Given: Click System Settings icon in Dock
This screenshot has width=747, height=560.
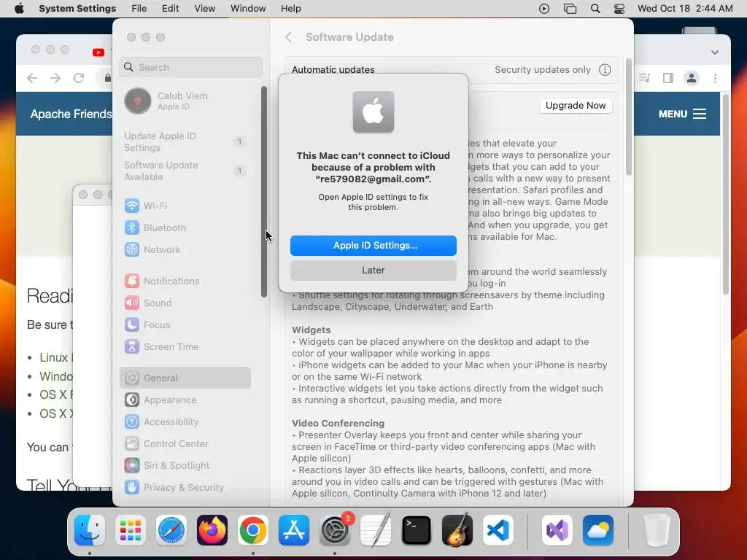Looking at the screenshot, I should coord(335,530).
